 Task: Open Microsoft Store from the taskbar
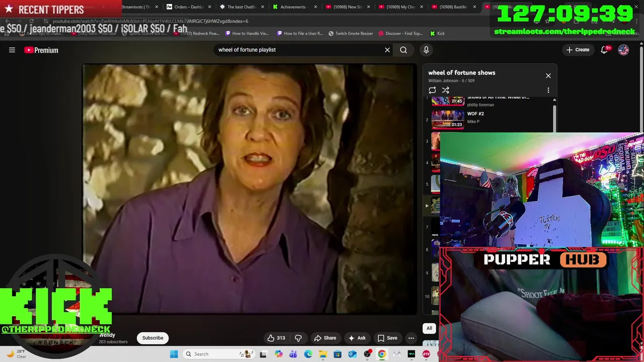tap(338, 354)
